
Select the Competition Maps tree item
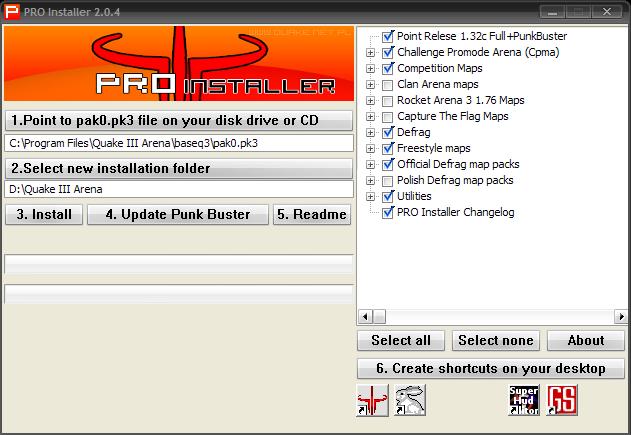439,68
